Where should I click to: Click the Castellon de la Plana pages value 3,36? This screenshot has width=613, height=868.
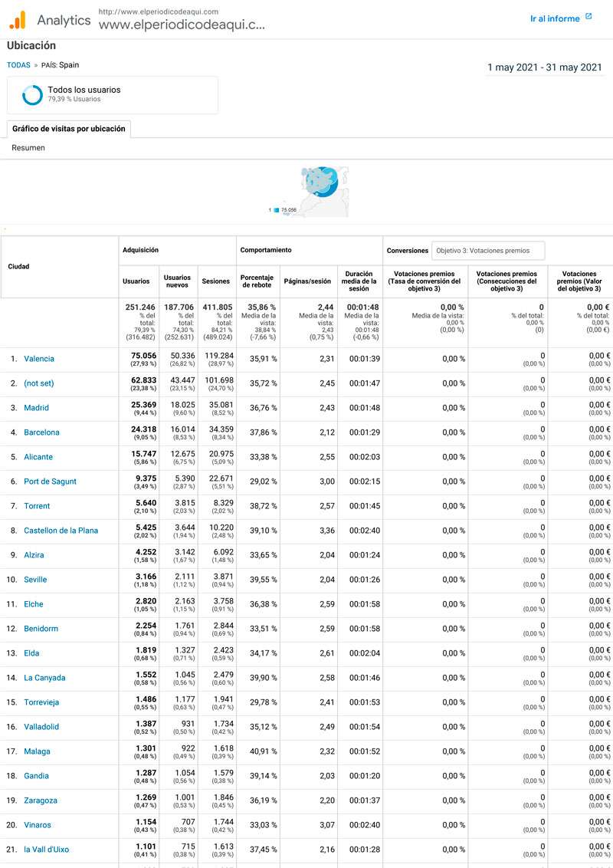pos(327,531)
